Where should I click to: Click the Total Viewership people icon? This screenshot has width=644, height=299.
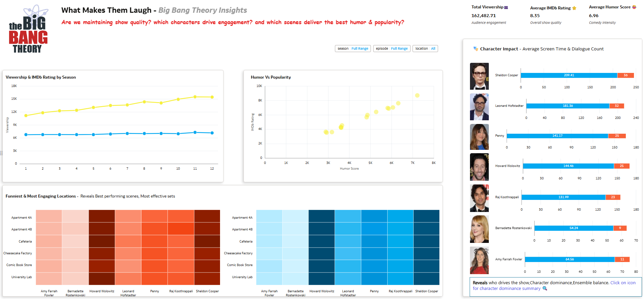[506, 7]
